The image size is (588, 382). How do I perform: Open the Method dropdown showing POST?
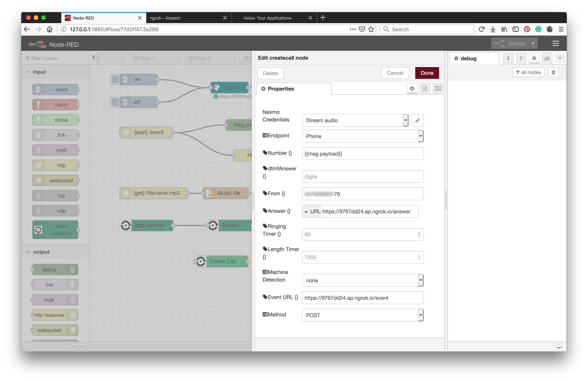click(363, 315)
